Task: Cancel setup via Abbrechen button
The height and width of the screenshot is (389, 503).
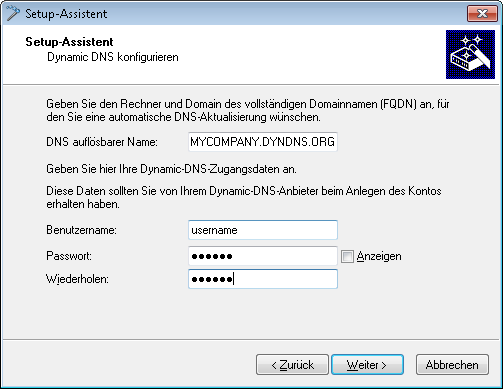Action: (x=452, y=365)
